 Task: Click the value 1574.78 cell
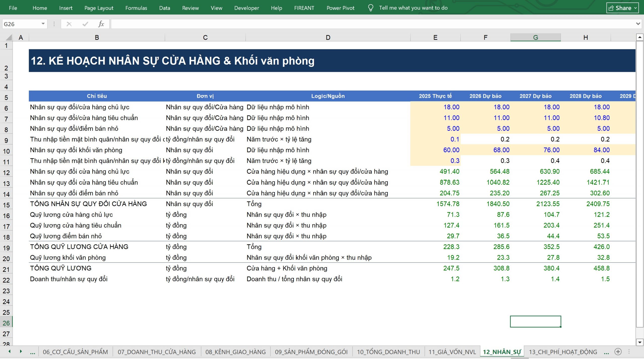pos(435,204)
